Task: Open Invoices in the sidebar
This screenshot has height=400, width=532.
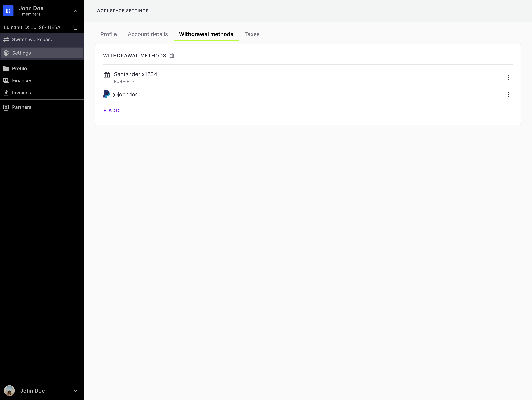Action: click(21, 93)
